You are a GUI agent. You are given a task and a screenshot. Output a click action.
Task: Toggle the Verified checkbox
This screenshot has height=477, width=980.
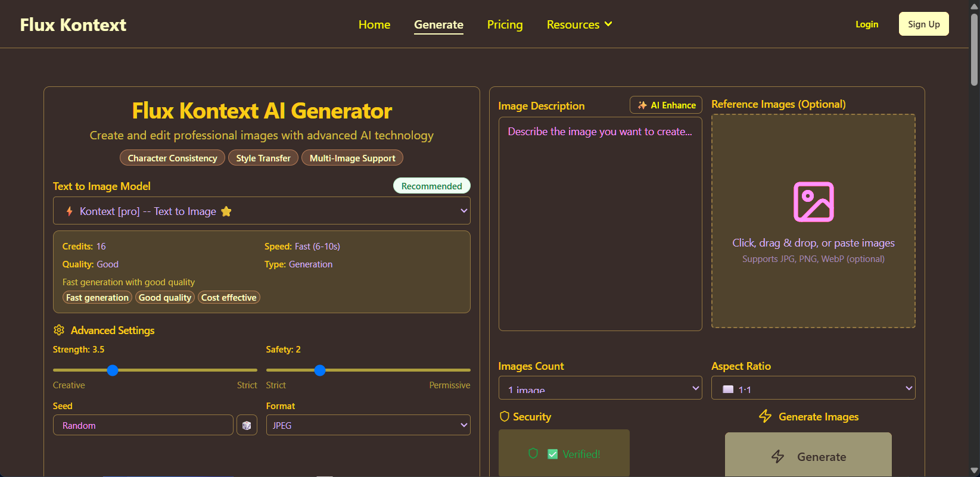pos(553,454)
